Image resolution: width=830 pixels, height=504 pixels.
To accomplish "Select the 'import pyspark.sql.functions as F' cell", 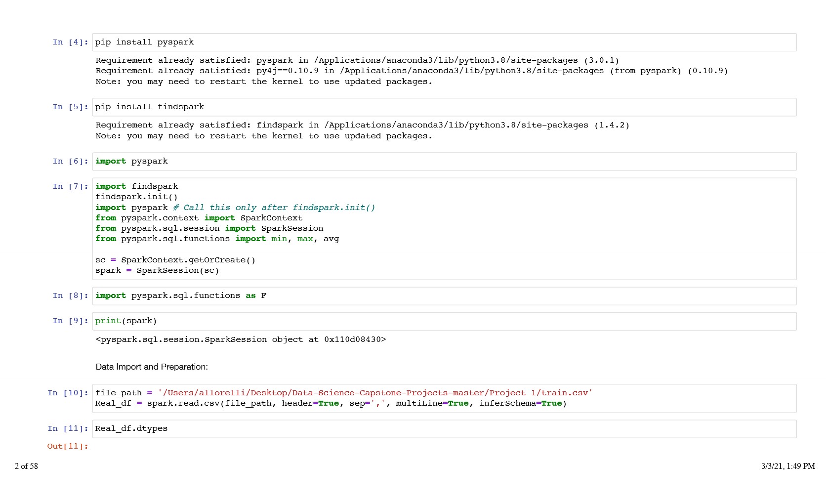I will click(181, 295).
